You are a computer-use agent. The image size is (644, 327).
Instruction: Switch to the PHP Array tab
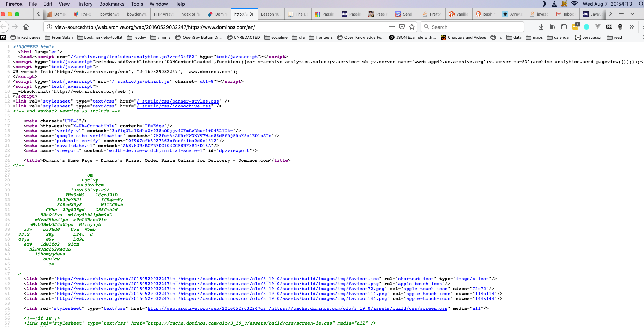coord(163,14)
